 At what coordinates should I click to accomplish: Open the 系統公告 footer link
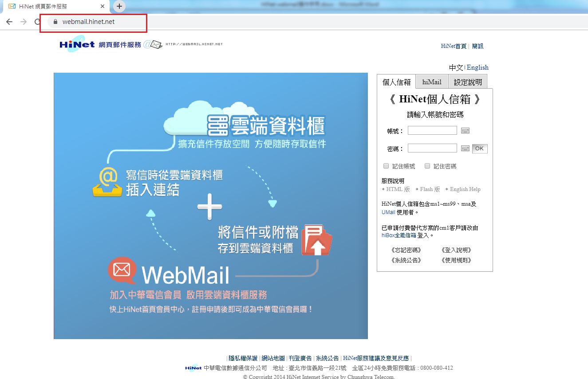pos(327,358)
